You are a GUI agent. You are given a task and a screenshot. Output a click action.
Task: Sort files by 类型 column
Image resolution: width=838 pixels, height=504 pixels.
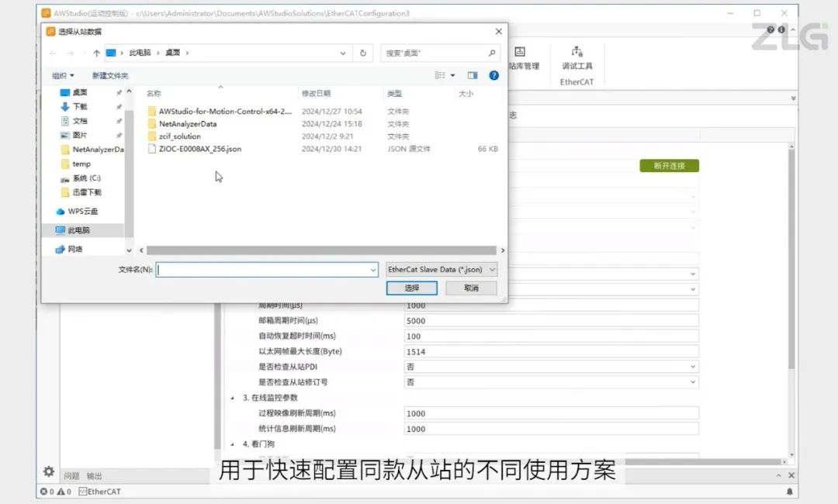[394, 93]
